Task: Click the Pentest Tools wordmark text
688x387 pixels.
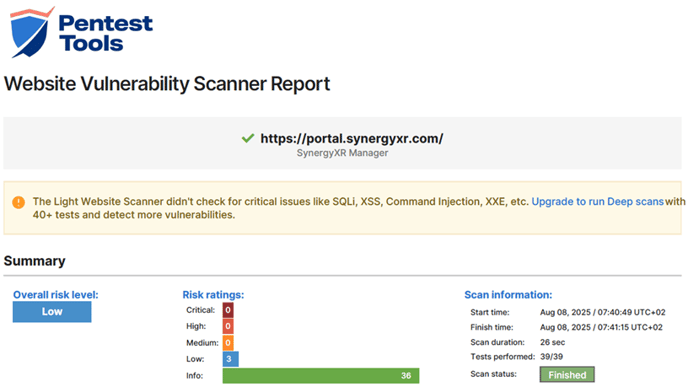Action: click(105, 33)
